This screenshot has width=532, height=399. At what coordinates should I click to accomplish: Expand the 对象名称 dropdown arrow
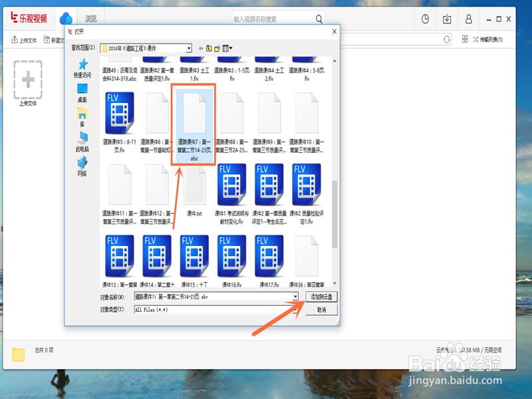click(x=295, y=297)
